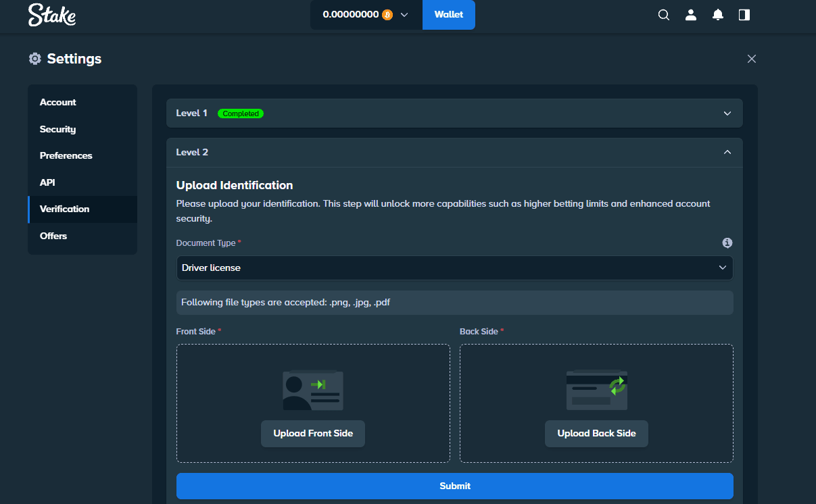Open the Offers settings section
The width and height of the screenshot is (816, 504).
[53, 236]
